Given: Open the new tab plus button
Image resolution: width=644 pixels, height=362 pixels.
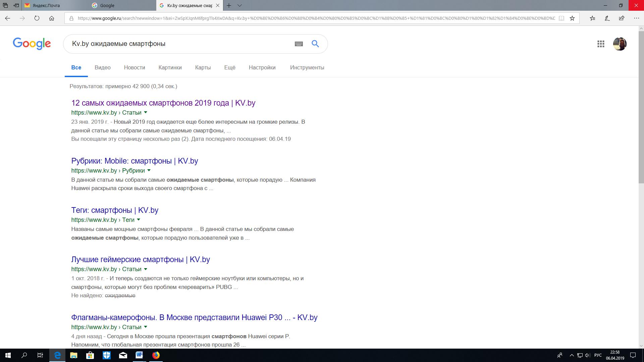Looking at the screenshot, I should 229,5.
